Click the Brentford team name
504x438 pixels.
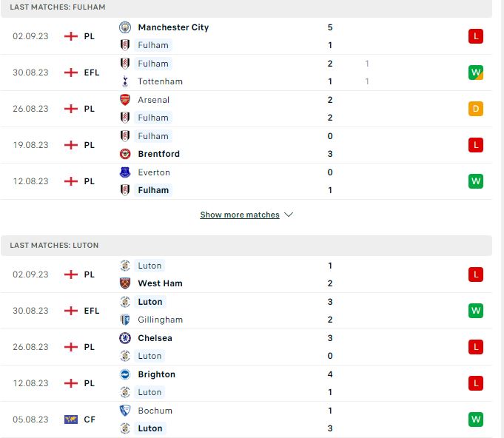(x=159, y=154)
